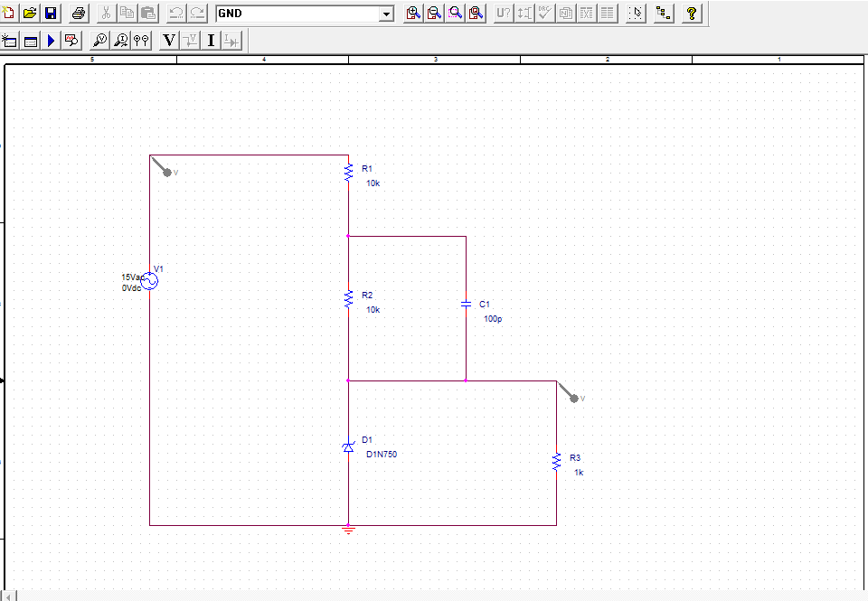
Task: Click the Annotate U? icon
Action: click(x=504, y=14)
